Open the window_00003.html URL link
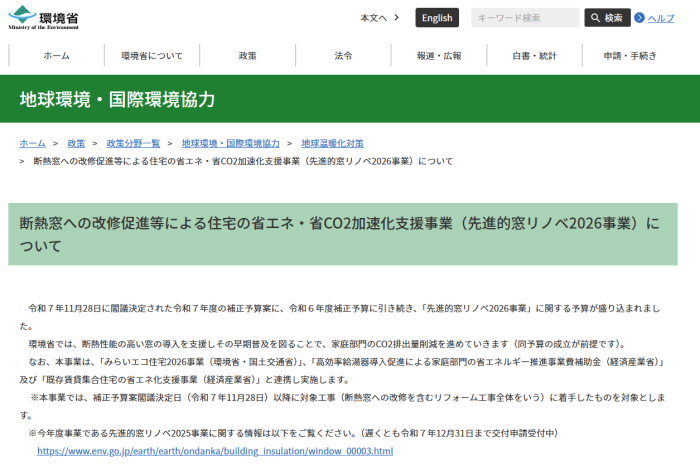700x475 pixels. [x=215, y=452]
